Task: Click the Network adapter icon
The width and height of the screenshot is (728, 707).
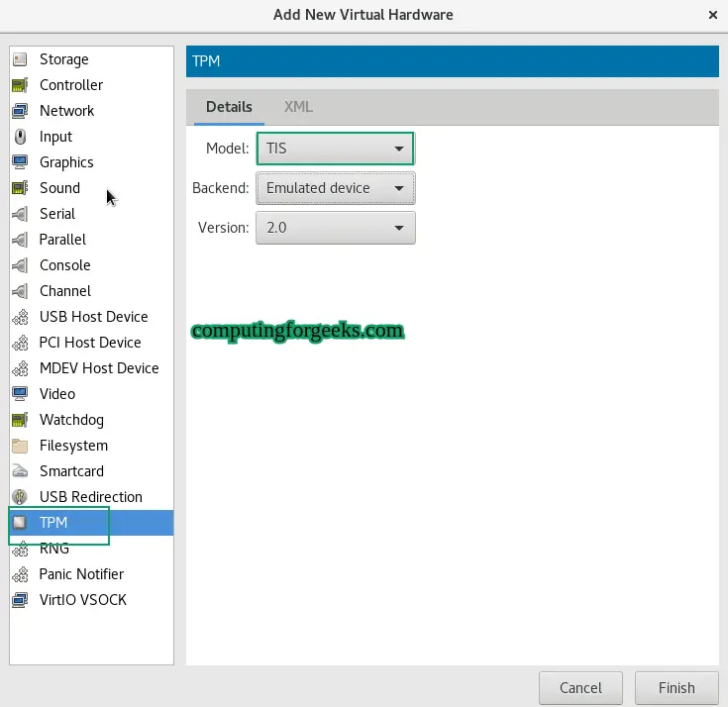Action: tap(20, 111)
